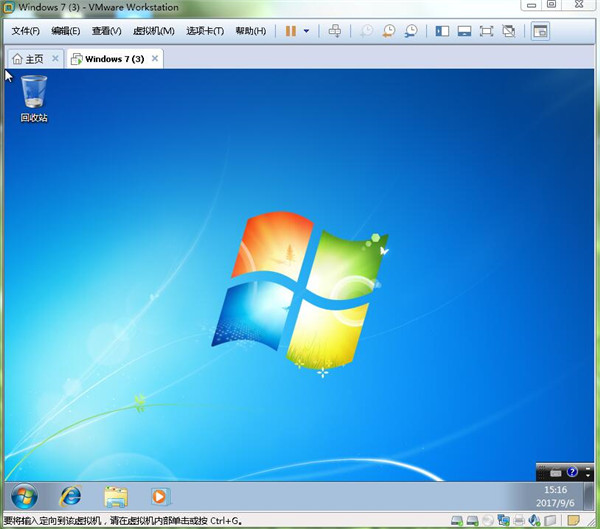Switch to Unity mode
Image resolution: width=600 pixels, height=529 pixels.
509,31
